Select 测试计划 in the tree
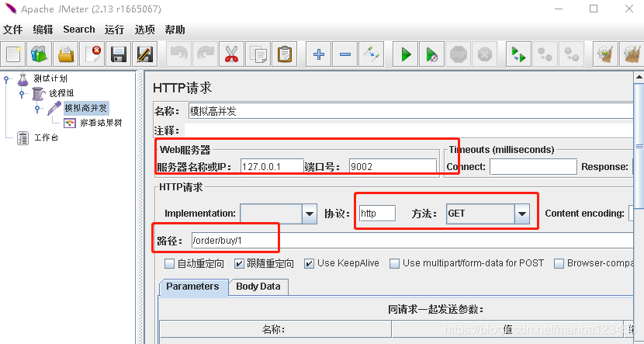644x344 pixels. [50, 78]
